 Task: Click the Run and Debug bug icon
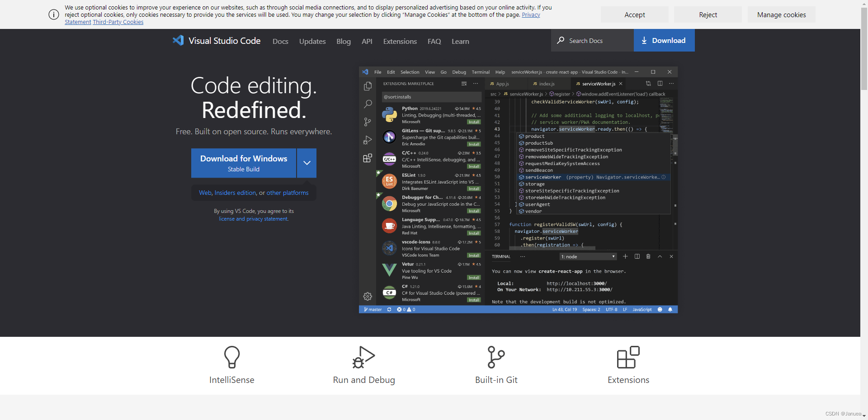[x=364, y=357]
